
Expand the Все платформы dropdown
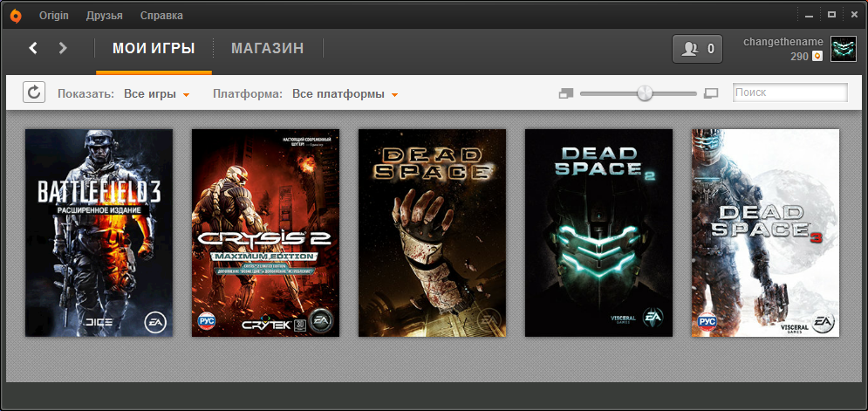(345, 94)
